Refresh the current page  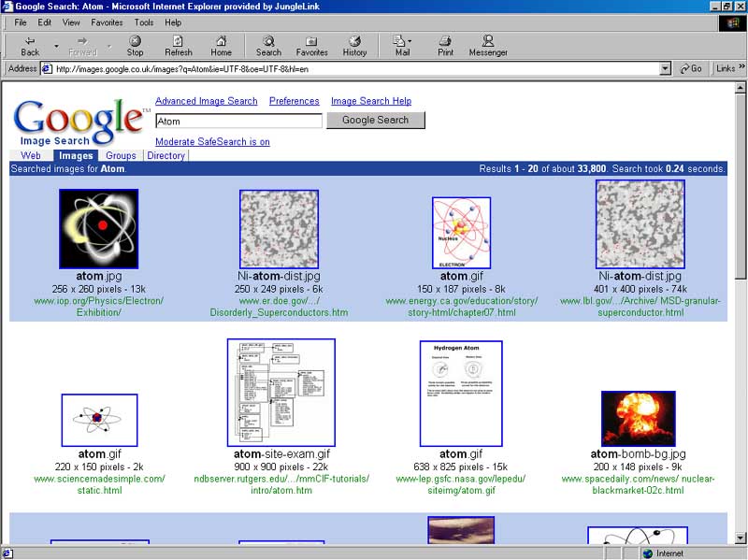coord(179,46)
